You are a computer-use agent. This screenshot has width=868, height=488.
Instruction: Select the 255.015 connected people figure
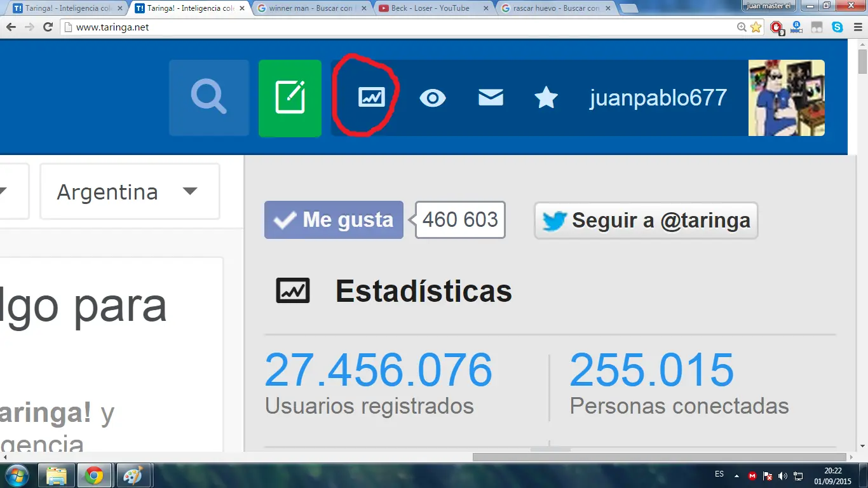click(x=652, y=370)
